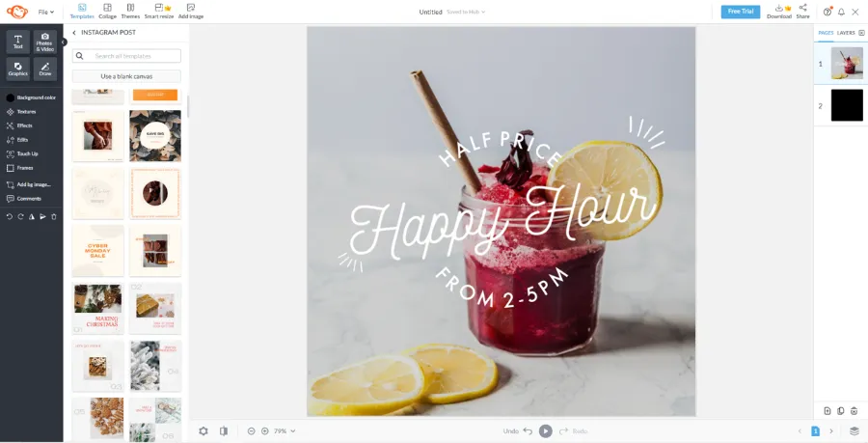Open the Effects option
868x443 pixels.
19,125
